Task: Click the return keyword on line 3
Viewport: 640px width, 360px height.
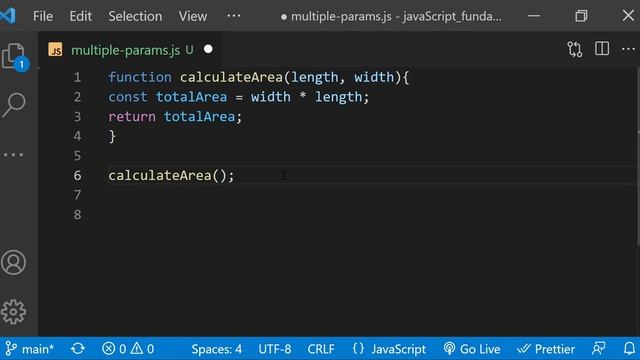Action: [132, 117]
